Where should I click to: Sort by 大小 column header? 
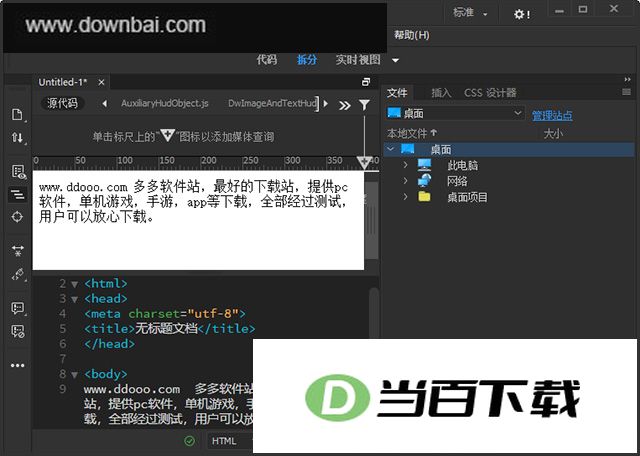553,133
